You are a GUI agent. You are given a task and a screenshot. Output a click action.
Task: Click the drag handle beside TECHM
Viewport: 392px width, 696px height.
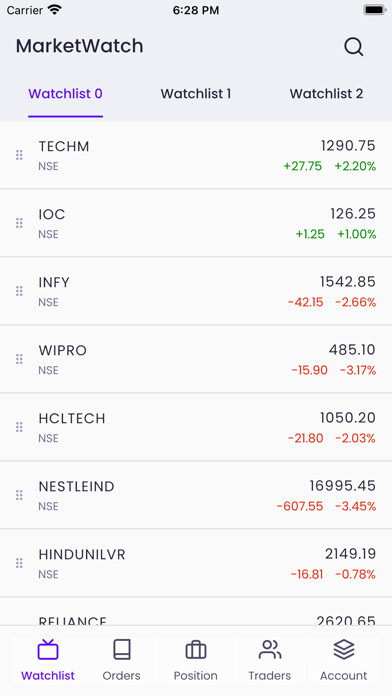click(19, 155)
